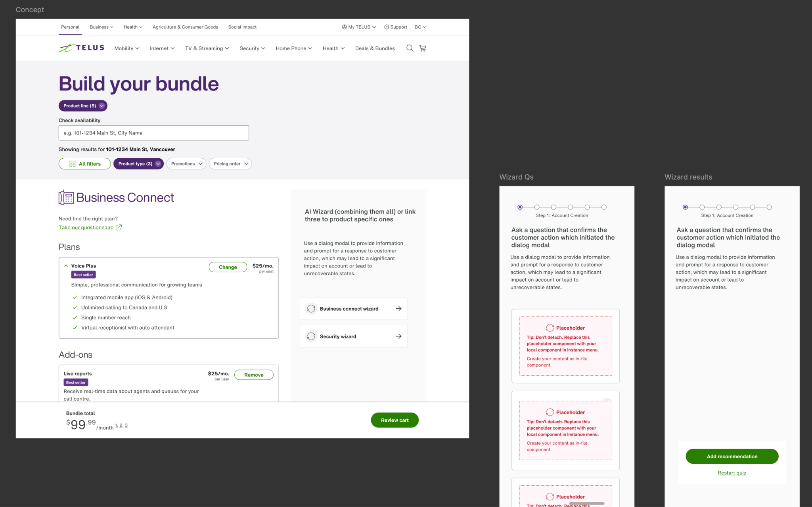The height and width of the screenshot is (507, 812).
Task: Click the pricing footnote "1, 2, 3"
Action: [121, 425]
